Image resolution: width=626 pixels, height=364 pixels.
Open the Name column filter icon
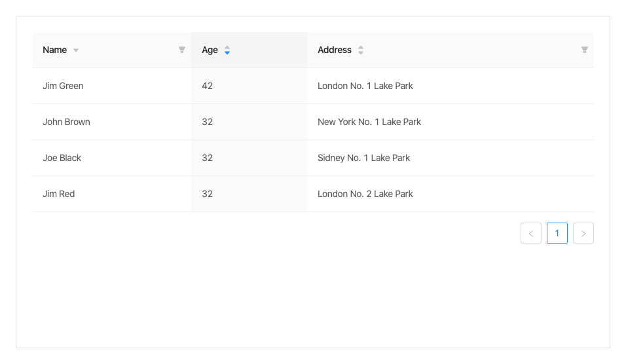click(x=182, y=50)
